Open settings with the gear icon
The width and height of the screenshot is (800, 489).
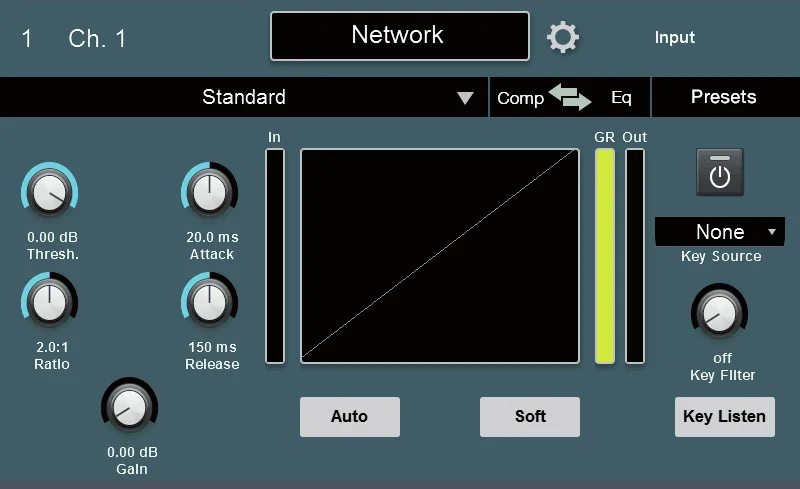(x=563, y=37)
